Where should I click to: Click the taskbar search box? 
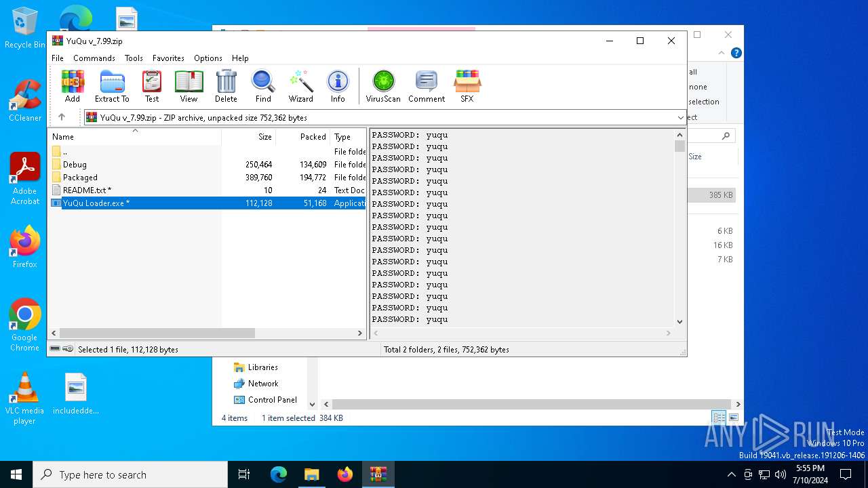point(130,474)
